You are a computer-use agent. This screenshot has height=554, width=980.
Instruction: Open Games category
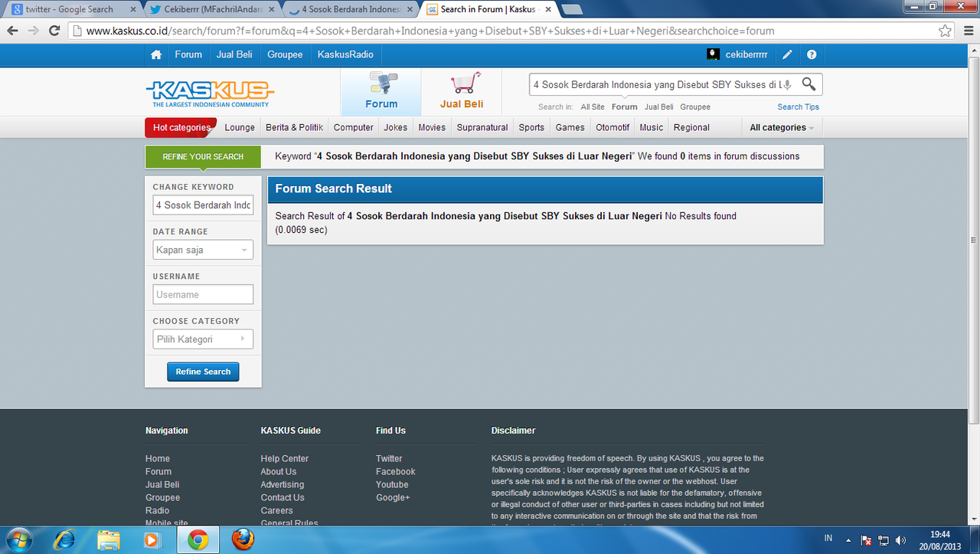pos(570,128)
